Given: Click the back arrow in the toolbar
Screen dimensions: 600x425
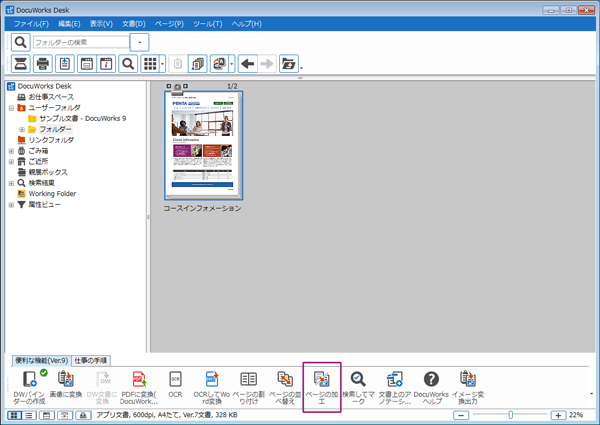Looking at the screenshot, I should [x=247, y=64].
